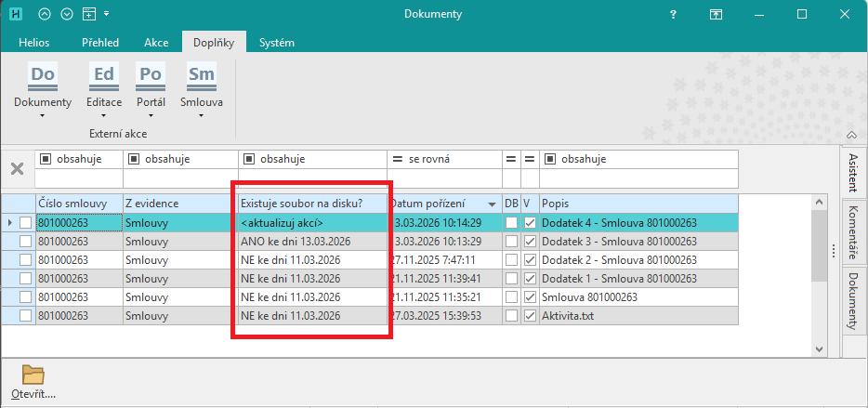This screenshot has width=868, height=408.
Task: Open the Smlouva dropdown arrow
Action: (x=201, y=116)
